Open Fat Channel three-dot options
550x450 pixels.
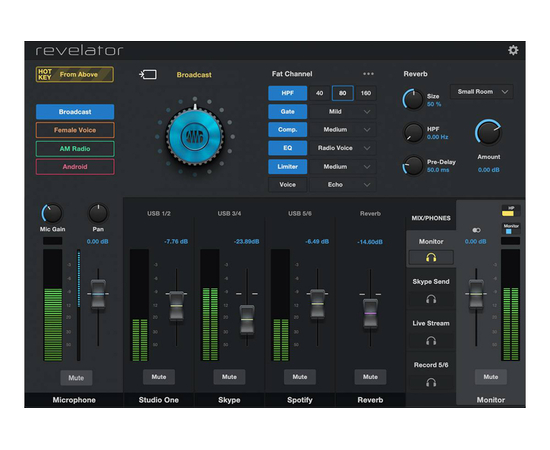click(368, 74)
